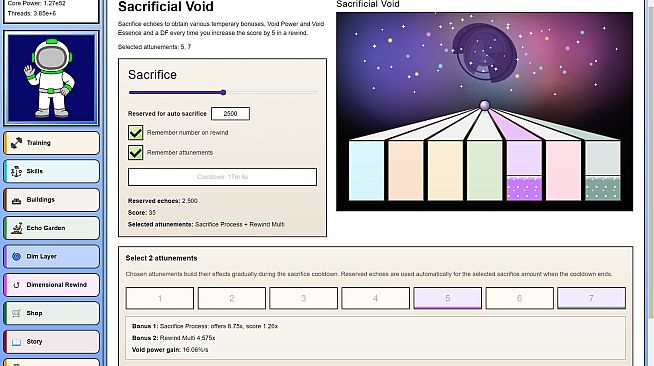Screen dimensions: 654x366
Task: Select attunement 2
Action: tap(232, 298)
